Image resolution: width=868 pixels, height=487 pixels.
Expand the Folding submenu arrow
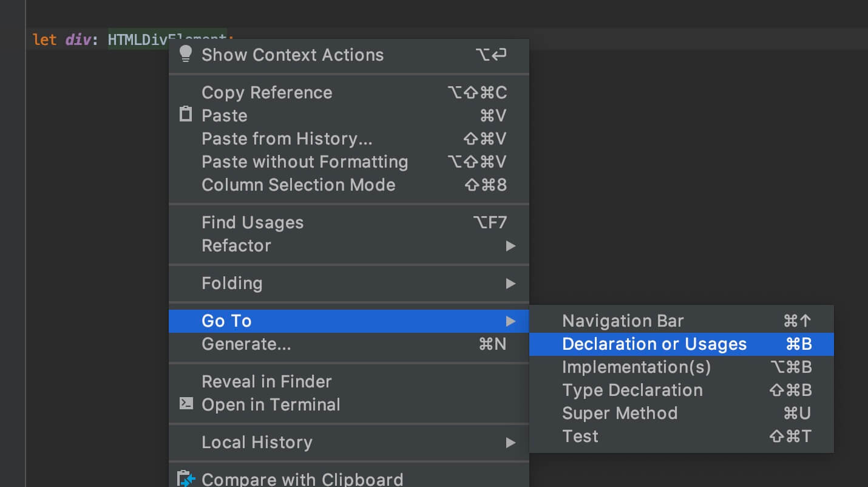510,284
